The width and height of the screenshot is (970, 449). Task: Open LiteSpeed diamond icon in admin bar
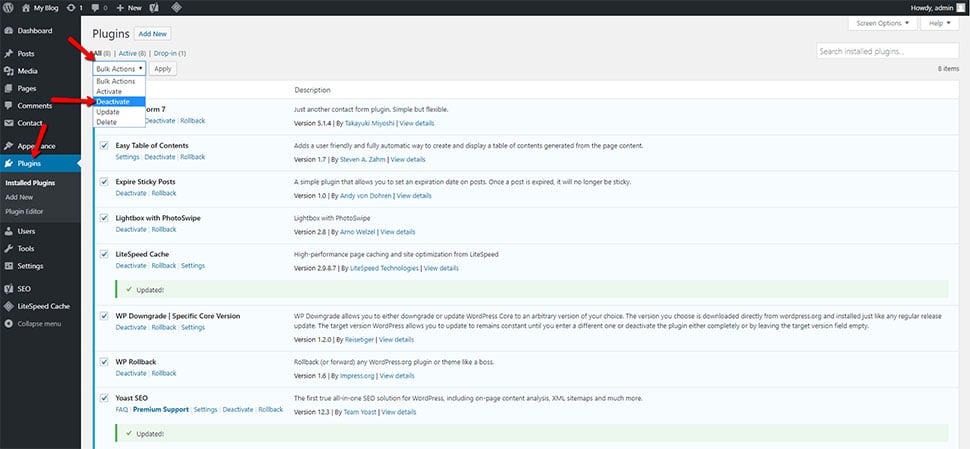[x=176, y=8]
